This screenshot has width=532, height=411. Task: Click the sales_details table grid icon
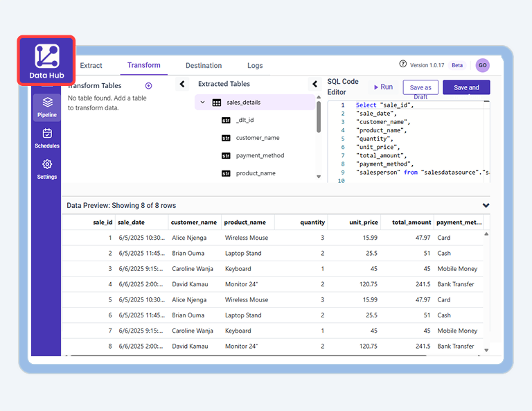(216, 103)
